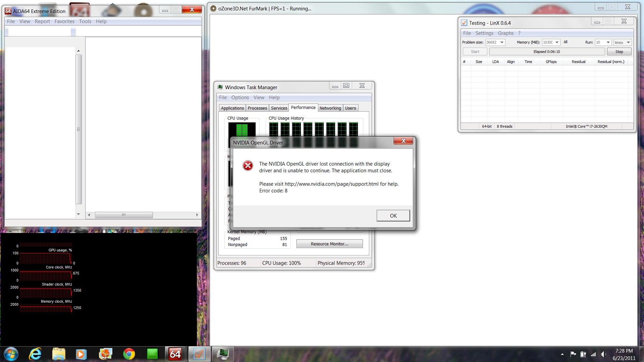
Task: Click the red error icon in NVIDIA dialog
Action: (248, 166)
